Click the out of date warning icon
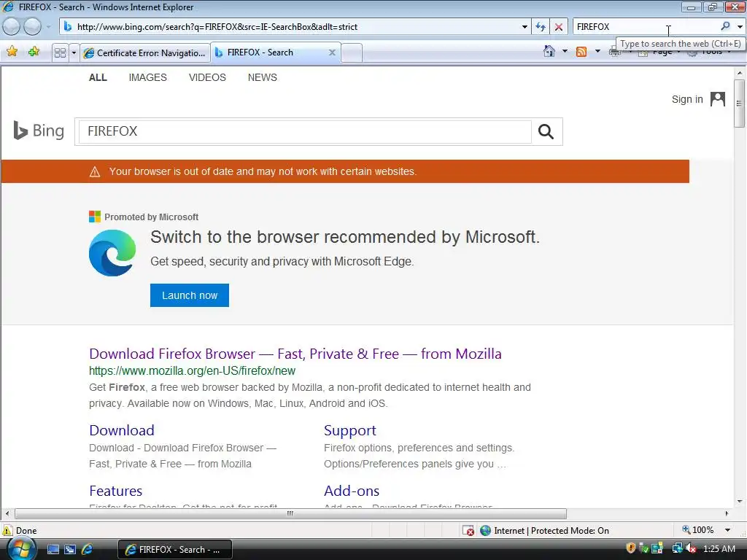This screenshot has width=747, height=560. tap(95, 171)
